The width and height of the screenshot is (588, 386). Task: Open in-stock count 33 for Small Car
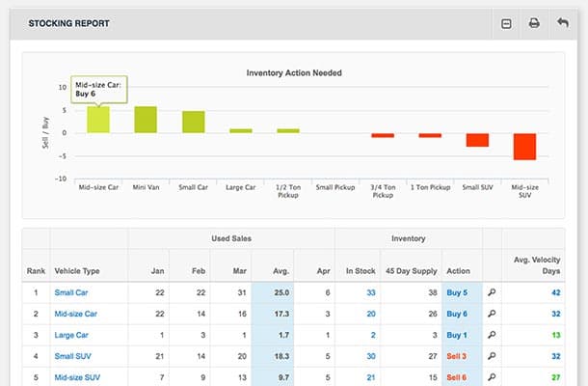(371, 292)
